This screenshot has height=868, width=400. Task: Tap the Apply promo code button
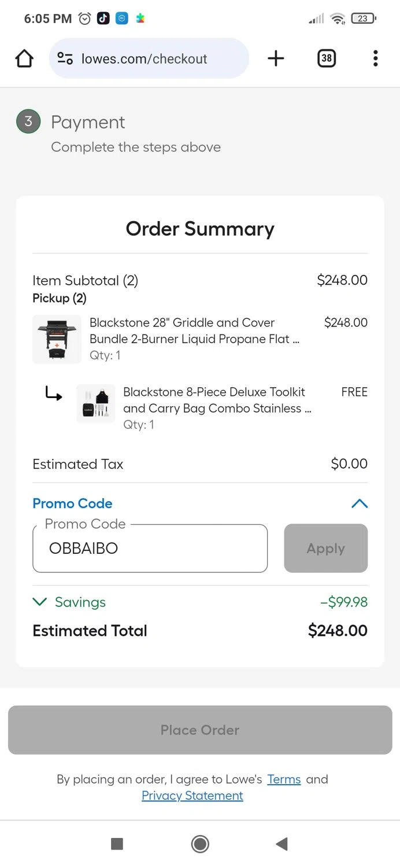(325, 548)
